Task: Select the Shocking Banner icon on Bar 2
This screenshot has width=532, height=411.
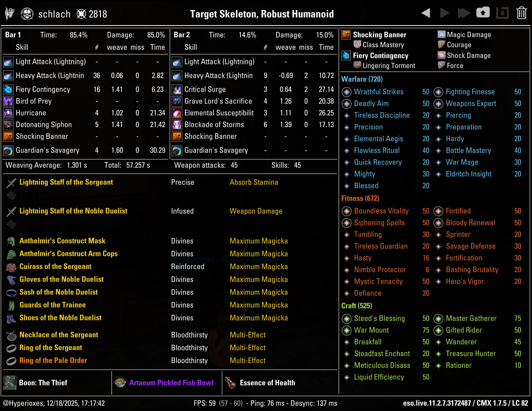Action: click(x=177, y=136)
